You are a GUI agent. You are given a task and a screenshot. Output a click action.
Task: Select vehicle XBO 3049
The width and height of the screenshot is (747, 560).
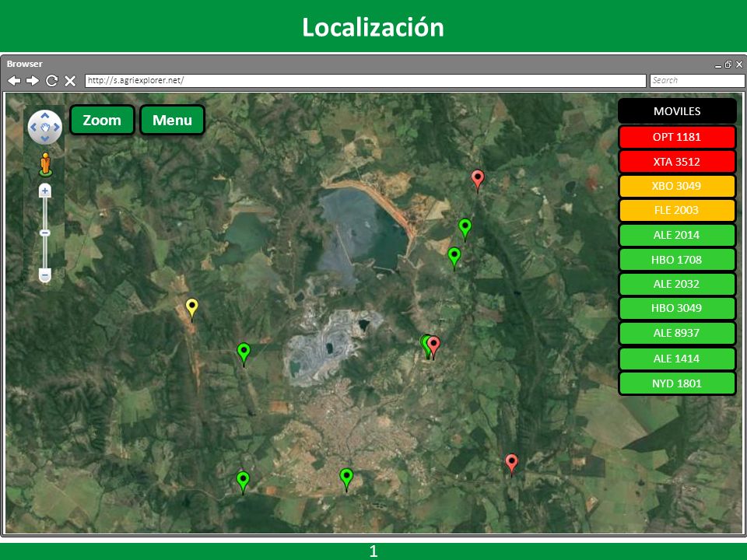pos(677,186)
